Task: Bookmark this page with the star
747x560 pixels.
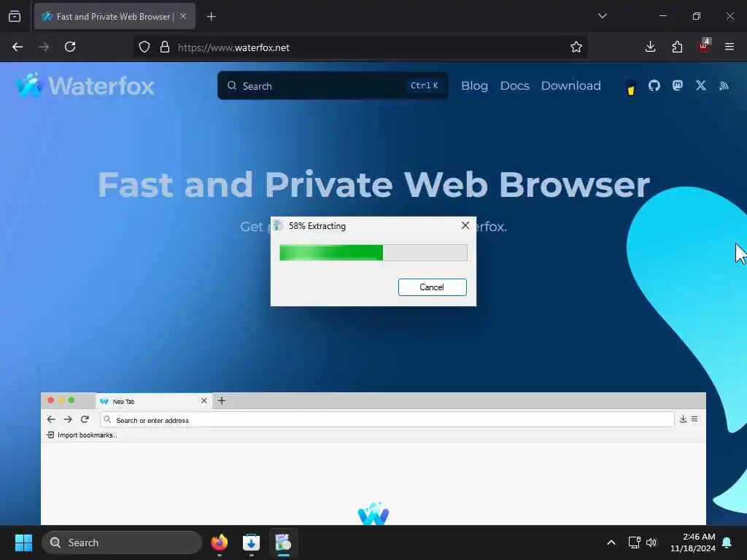Action: 576,47
